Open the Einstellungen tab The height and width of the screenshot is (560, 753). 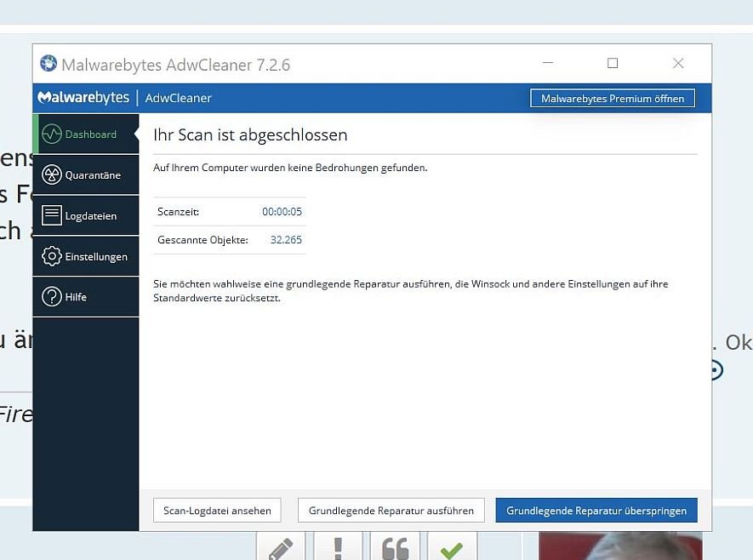85,256
